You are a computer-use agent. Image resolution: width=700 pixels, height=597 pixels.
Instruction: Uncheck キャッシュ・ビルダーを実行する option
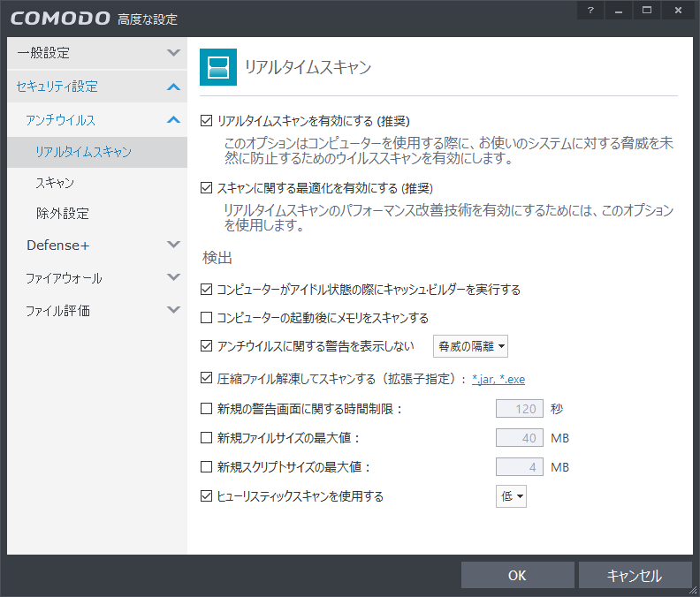click(206, 289)
